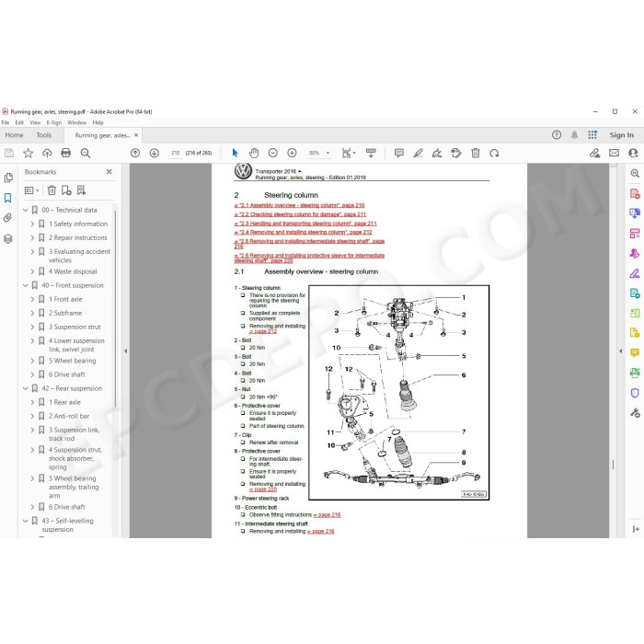Open the E-Sign menu
This screenshot has height=644, width=644.
tap(53, 122)
